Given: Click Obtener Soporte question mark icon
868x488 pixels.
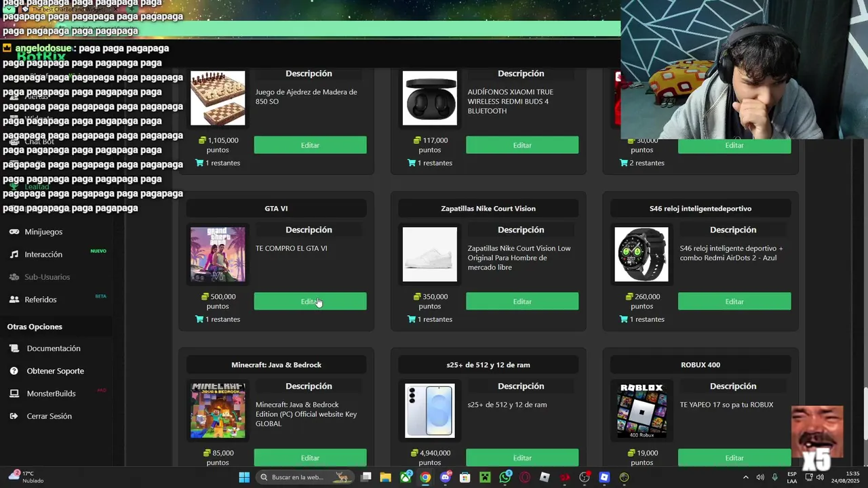Looking at the screenshot, I should click(x=14, y=371).
